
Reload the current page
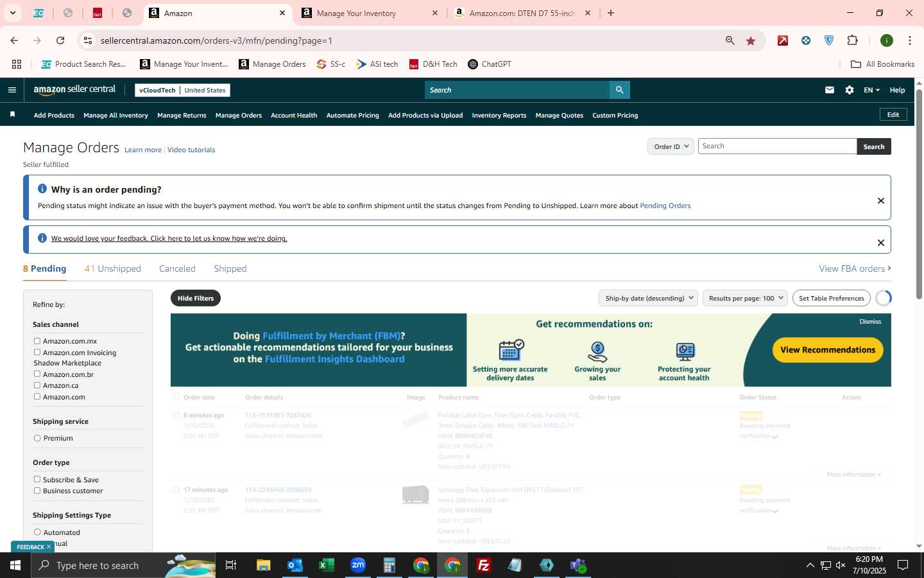(60, 40)
